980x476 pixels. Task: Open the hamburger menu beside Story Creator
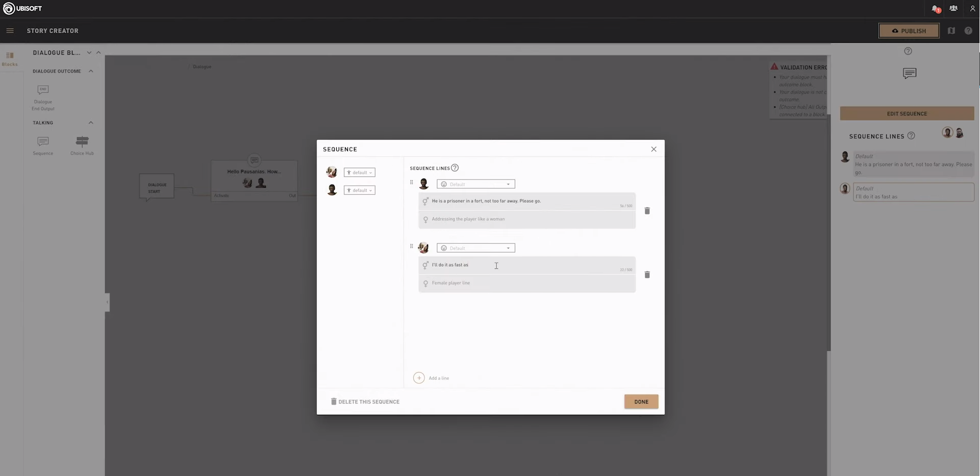tap(10, 31)
